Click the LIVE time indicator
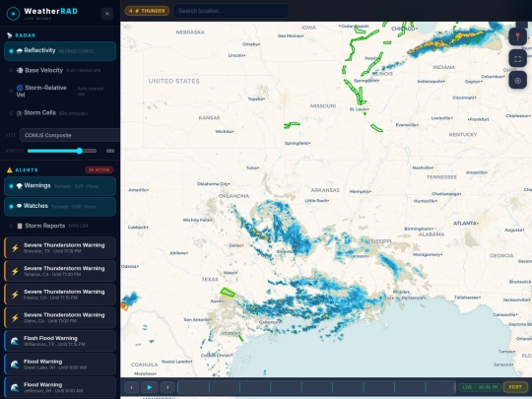Screen dimensions: 532x399 tap(480, 387)
